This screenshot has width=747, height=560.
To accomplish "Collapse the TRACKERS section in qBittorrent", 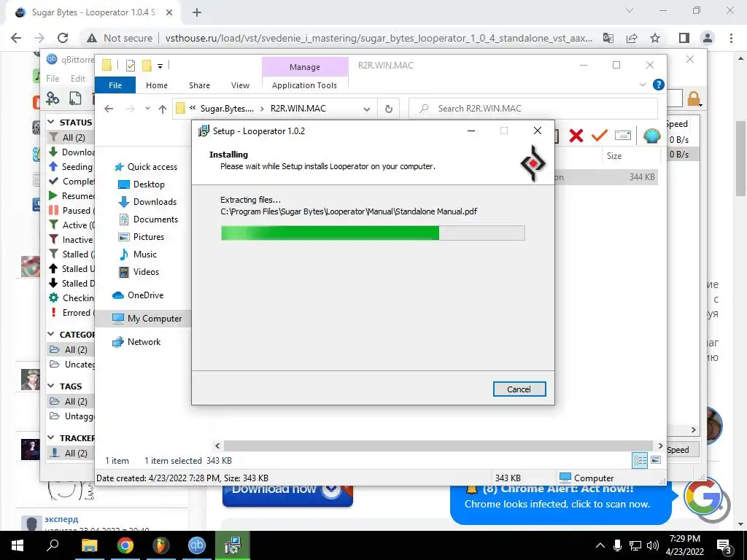I will 51,437.
